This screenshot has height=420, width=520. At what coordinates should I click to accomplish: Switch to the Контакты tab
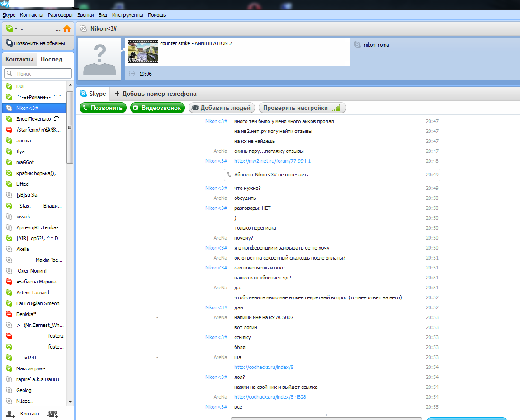[x=19, y=59]
